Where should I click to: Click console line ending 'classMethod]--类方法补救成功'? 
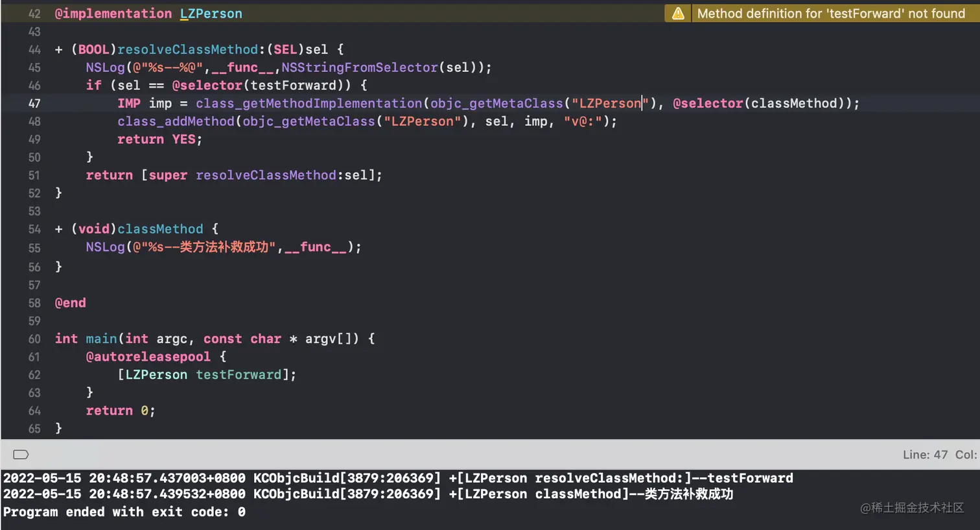click(x=368, y=494)
